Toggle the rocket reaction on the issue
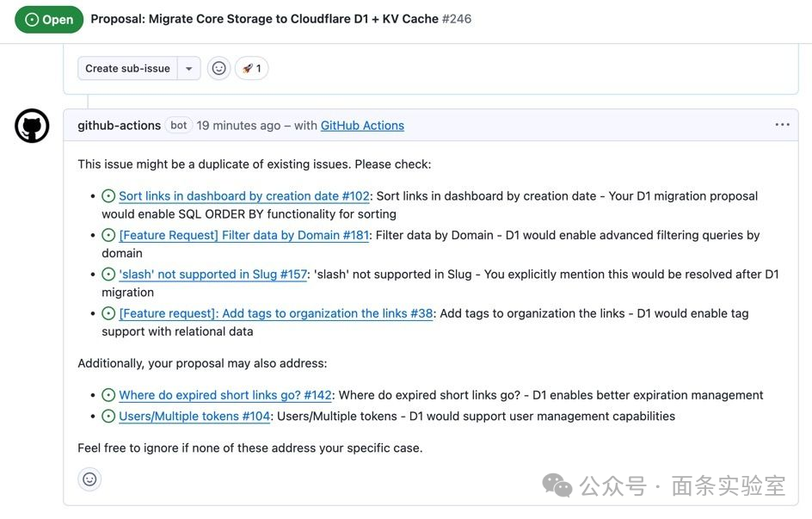Image resolution: width=812 pixels, height=519 pixels. pyautogui.click(x=251, y=68)
